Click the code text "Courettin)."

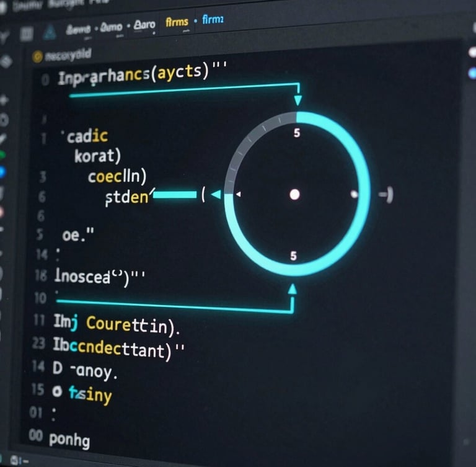(x=133, y=326)
